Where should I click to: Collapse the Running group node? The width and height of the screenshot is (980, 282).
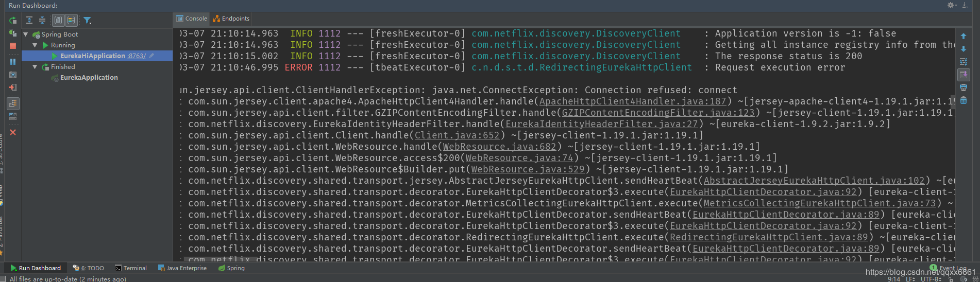point(35,45)
